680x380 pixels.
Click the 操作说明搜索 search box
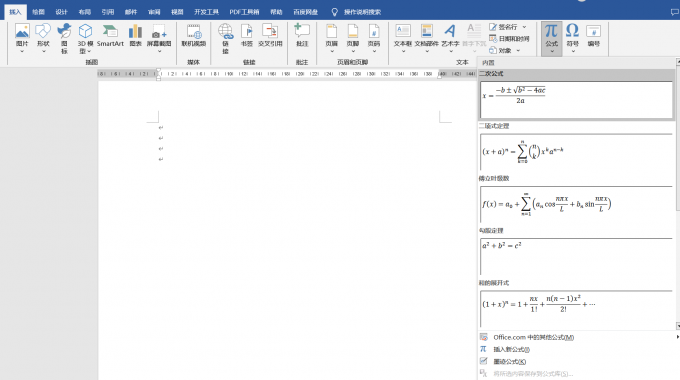pyautogui.click(x=363, y=12)
